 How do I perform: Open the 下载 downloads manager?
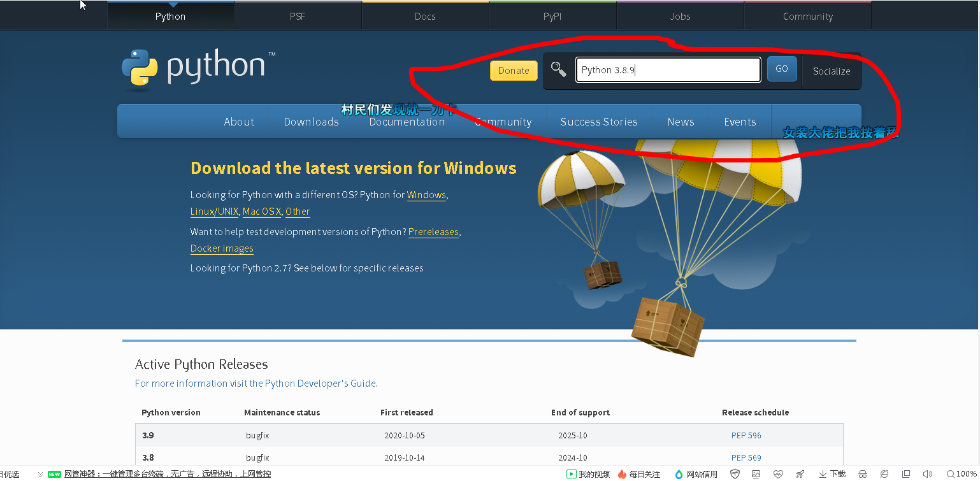(x=832, y=474)
